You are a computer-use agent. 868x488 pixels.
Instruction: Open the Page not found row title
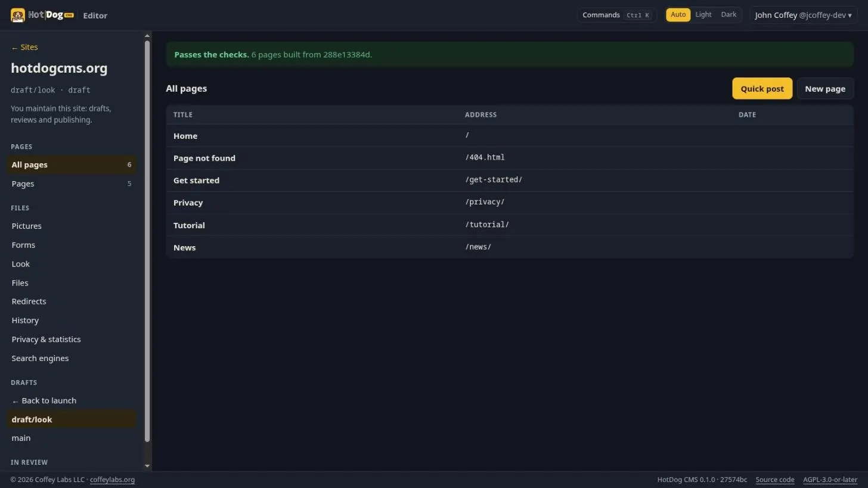(x=204, y=158)
